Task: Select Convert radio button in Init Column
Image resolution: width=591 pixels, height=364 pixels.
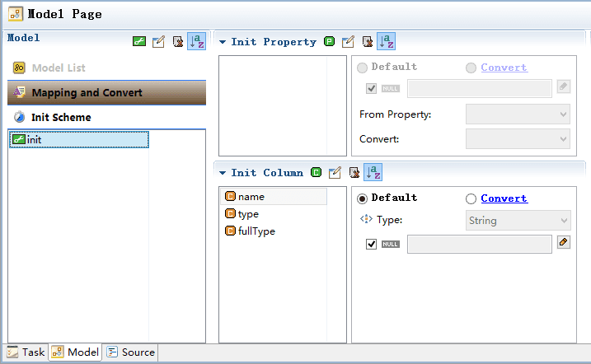Action: [x=471, y=198]
